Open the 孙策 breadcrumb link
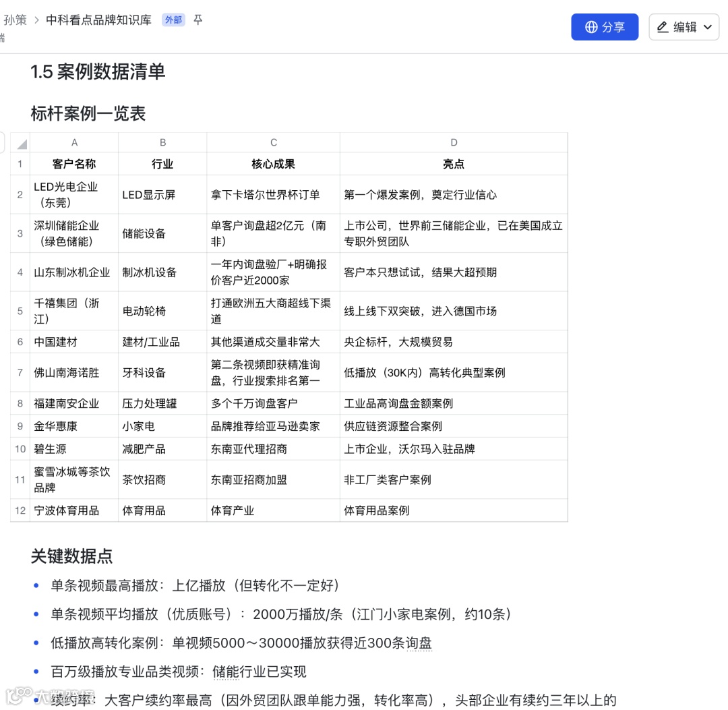 pyautogui.click(x=15, y=20)
